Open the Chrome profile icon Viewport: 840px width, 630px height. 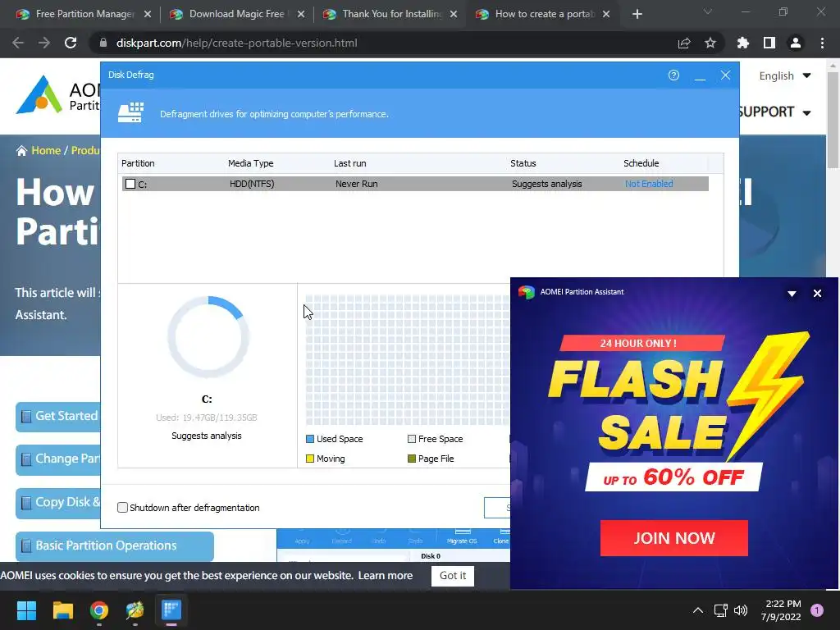[x=796, y=43]
